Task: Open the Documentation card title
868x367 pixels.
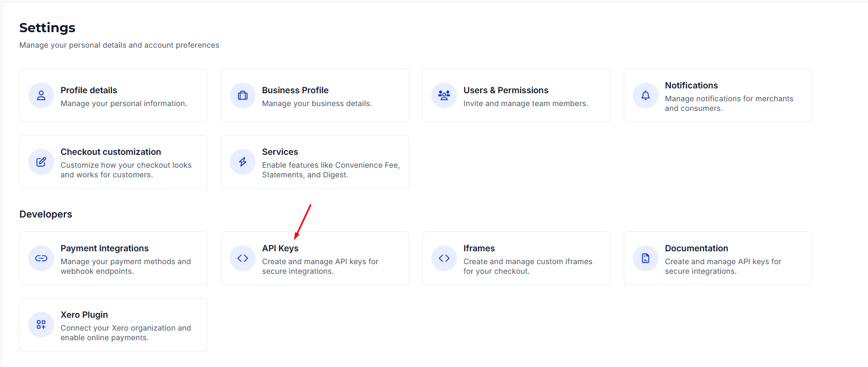Action: click(697, 248)
